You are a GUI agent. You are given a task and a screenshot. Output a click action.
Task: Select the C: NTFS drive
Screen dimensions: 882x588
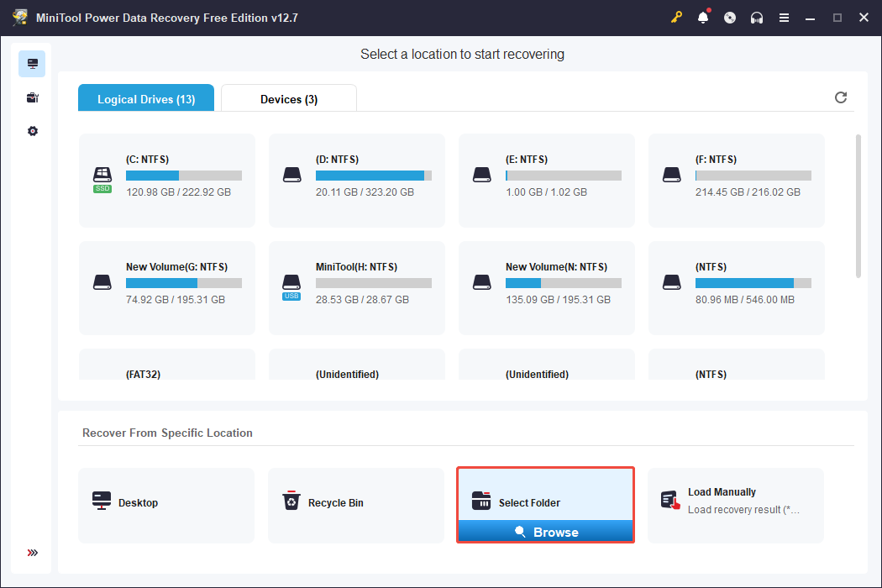point(166,180)
